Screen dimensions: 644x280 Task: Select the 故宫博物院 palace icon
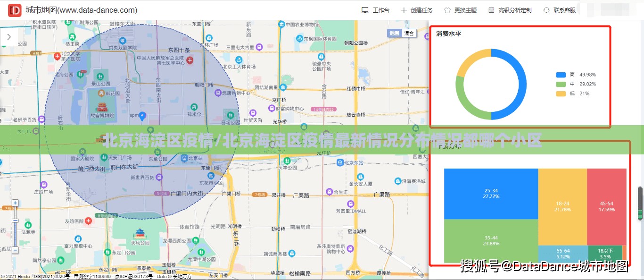(x=102, y=107)
